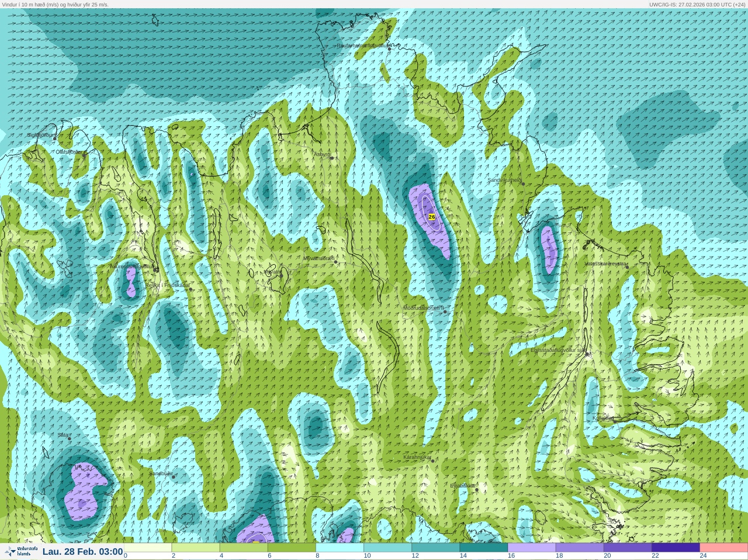This screenshot has width=748, height=560.
Task: Click the Reykir í Fnjóskadal label
Action: point(168,285)
